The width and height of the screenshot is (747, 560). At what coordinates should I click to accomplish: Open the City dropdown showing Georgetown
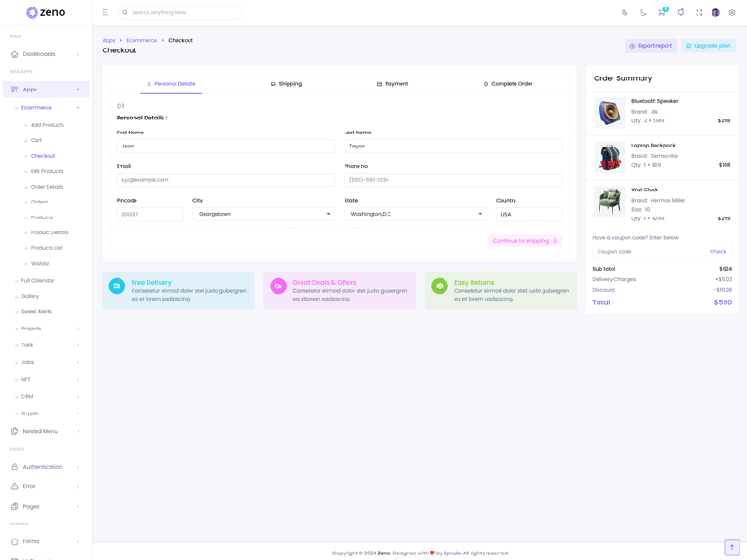pos(263,214)
